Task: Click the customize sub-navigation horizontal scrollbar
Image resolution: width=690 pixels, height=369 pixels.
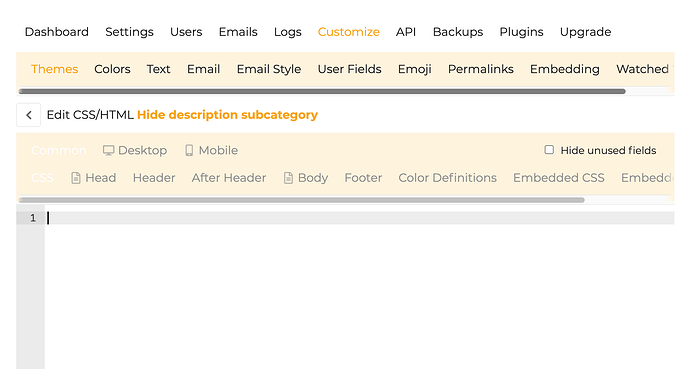Action: tap(322, 91)
